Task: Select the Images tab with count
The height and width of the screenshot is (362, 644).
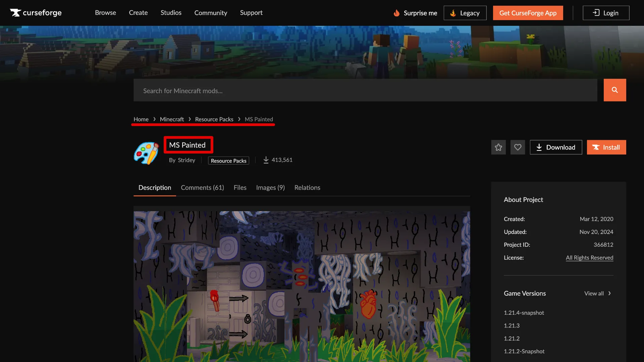Action: [x=270, y=187]
